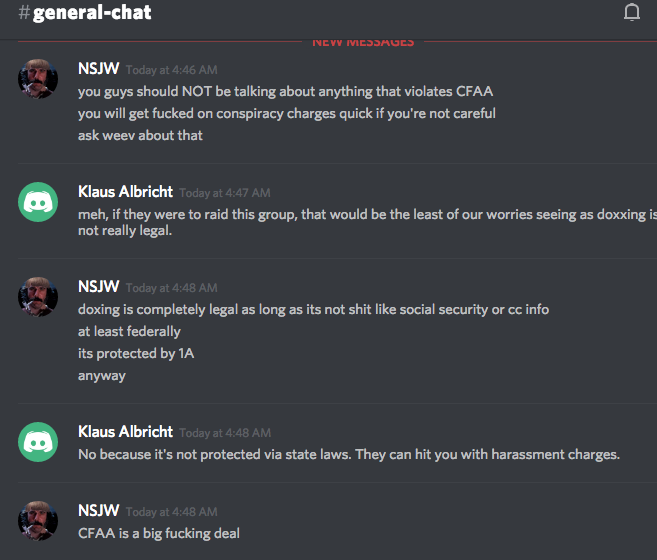Click Klaus Albricht's avatar beside the harassment charges message

point(38,441)
